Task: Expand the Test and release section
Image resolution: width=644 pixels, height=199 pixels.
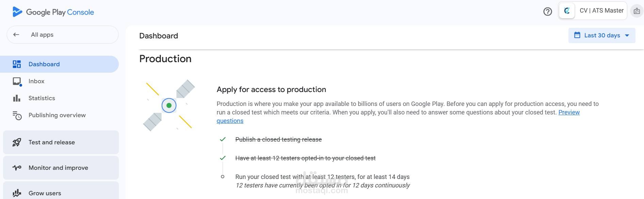Action: [61, 142]
